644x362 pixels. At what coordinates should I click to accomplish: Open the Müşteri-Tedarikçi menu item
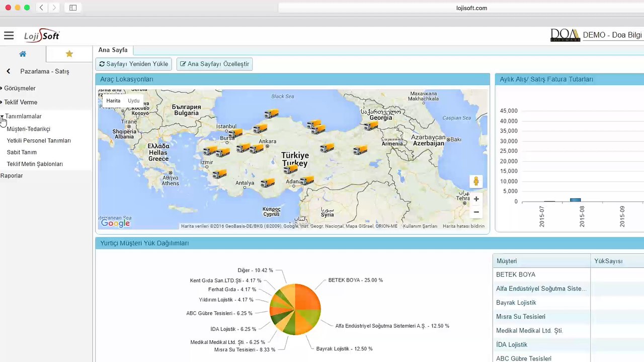(29, 129)
